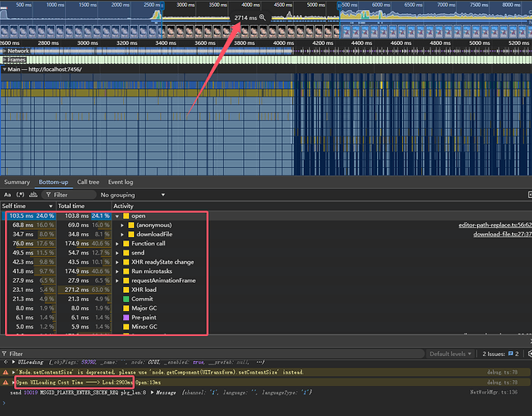Click the yellow swatch beside Minor GC
Viewport: 532px width, 416px height.
click(x=127, y=327)
